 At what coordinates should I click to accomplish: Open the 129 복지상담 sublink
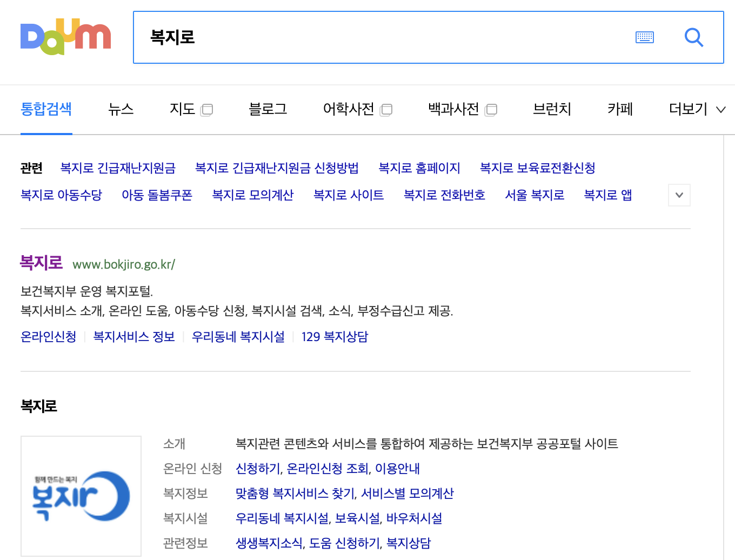(x=335, y=337)
